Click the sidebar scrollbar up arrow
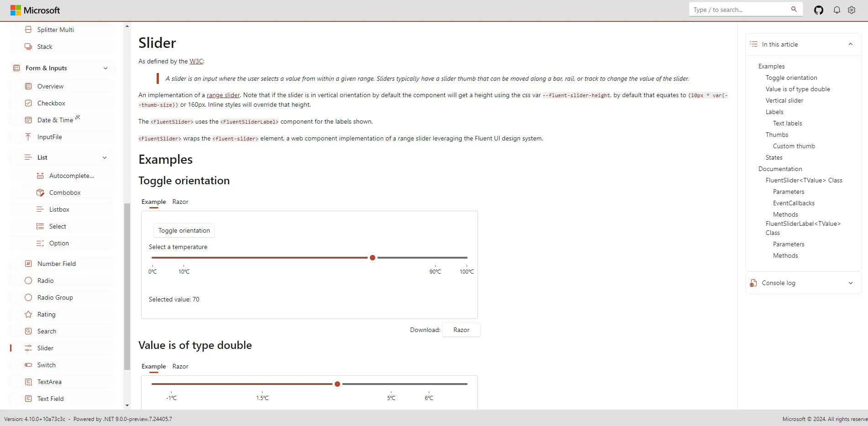Viewport: 868px width, 426px height. tap(127, 26)
